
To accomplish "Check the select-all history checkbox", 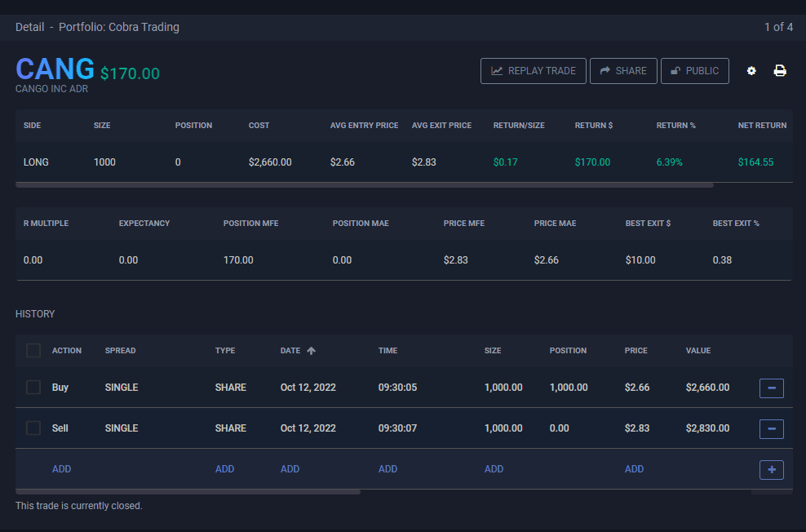I will point(33,351).
